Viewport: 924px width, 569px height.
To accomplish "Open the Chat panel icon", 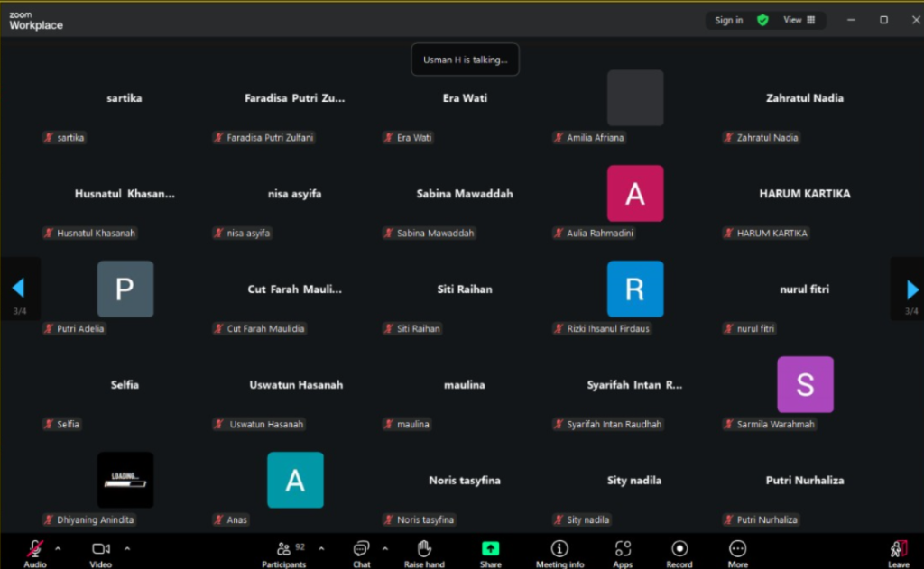I will 361,549.
